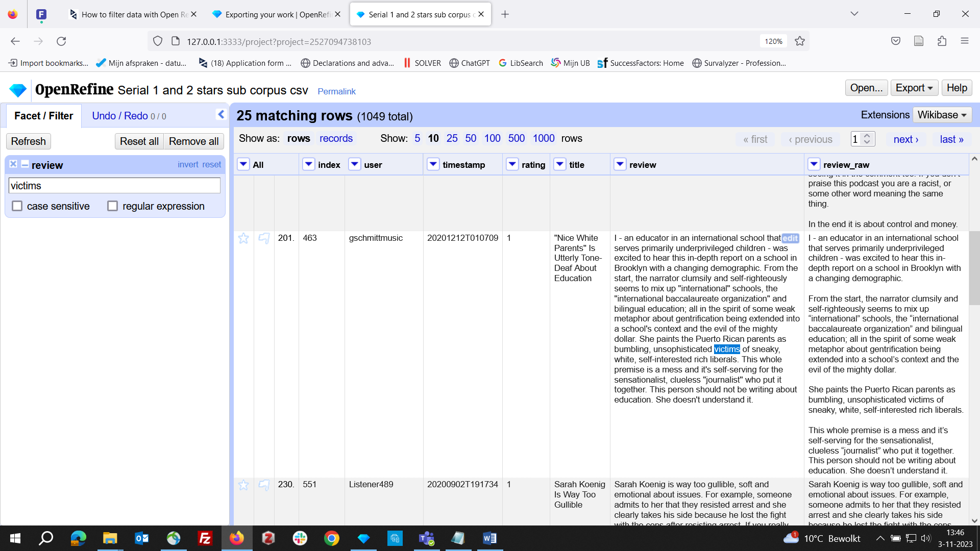The height and width of the screenshot is (551, 980).
Task: Click the page number stepper field
Action: 863,139
